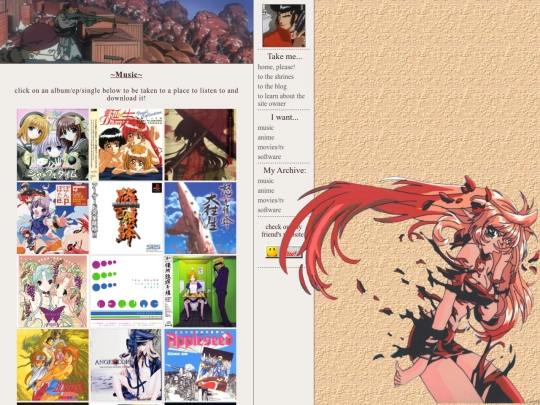Screen dimensions: 540x405
Task: Click the ~Music~ page heading
Action: pos(126,75)
